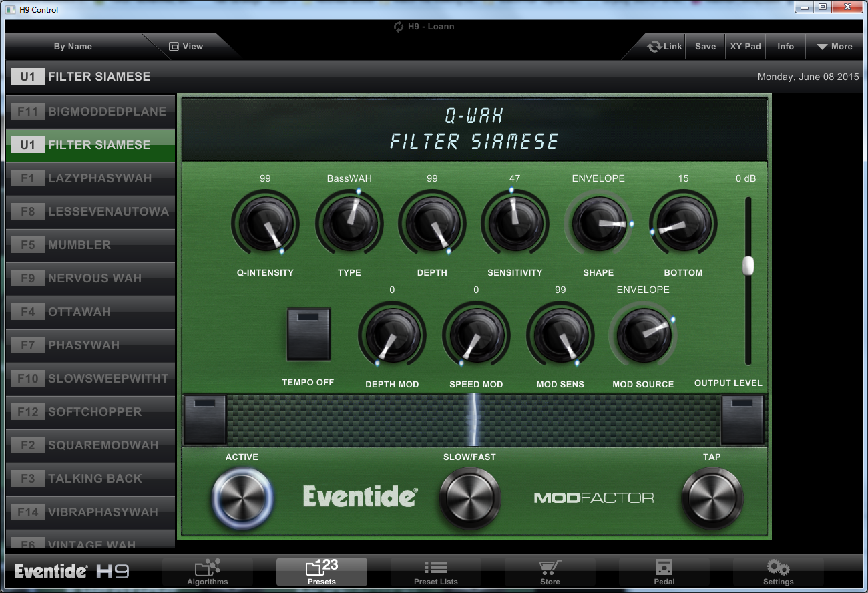Screen dimensions: 868x593
Task: Click the Q-Intensity knob
Action: 265,223
